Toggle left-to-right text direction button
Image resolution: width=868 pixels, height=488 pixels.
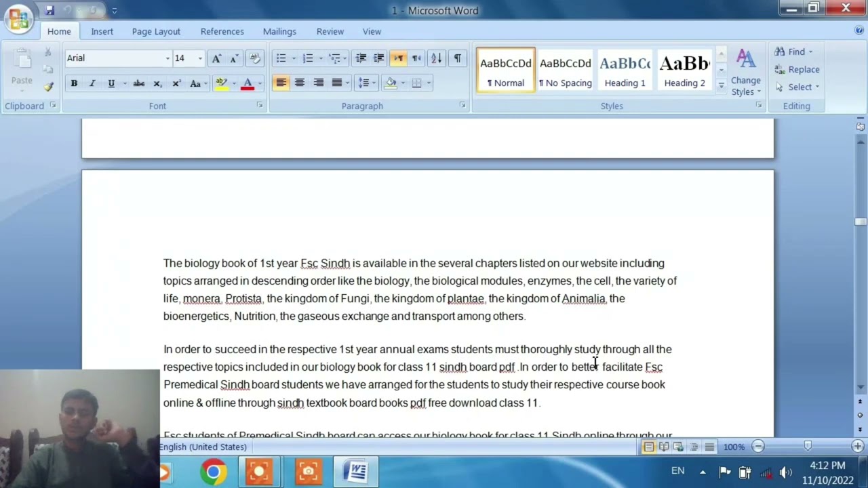point(398,58)
